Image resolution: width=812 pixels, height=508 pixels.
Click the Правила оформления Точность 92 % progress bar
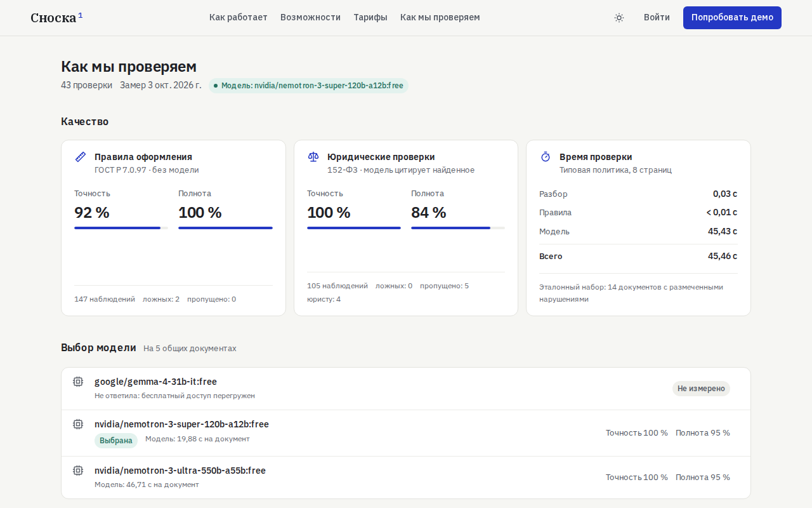coord(121,228)
